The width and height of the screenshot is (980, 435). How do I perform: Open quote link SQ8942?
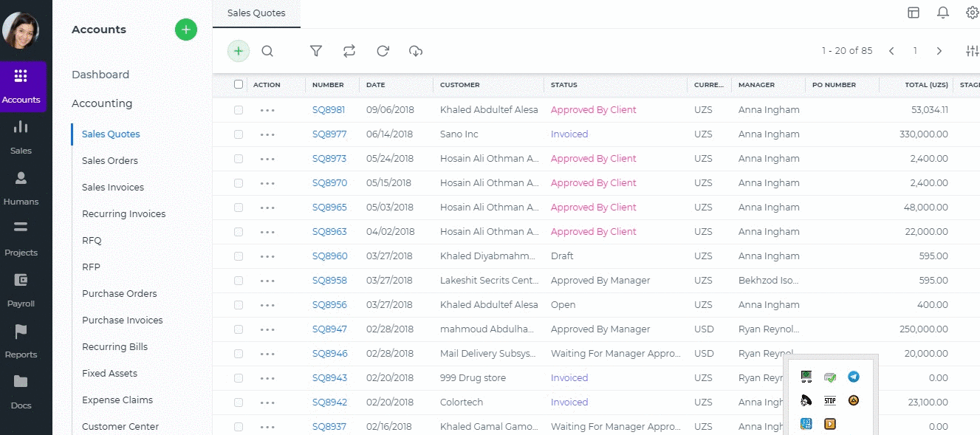pos(329,403)
